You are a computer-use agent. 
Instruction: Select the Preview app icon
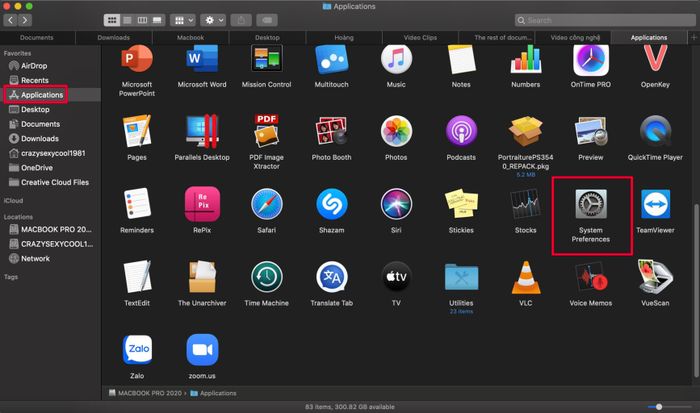click(591, 131)
